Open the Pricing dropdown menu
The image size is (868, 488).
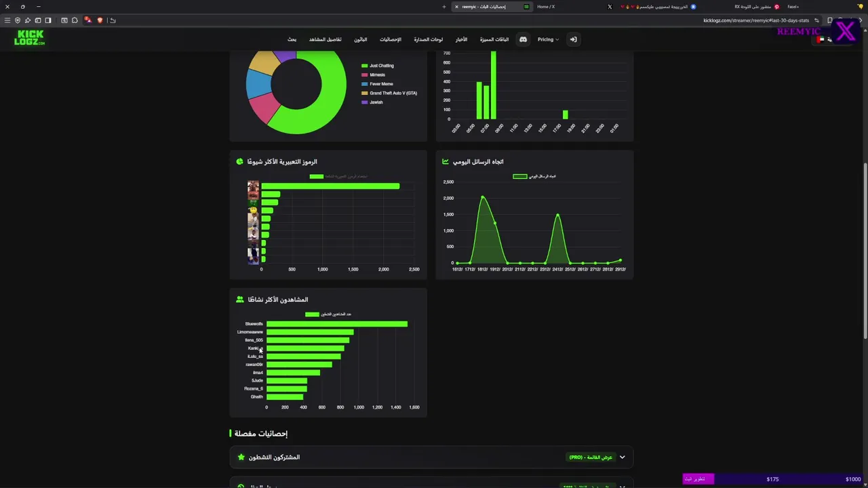(548, 39)
